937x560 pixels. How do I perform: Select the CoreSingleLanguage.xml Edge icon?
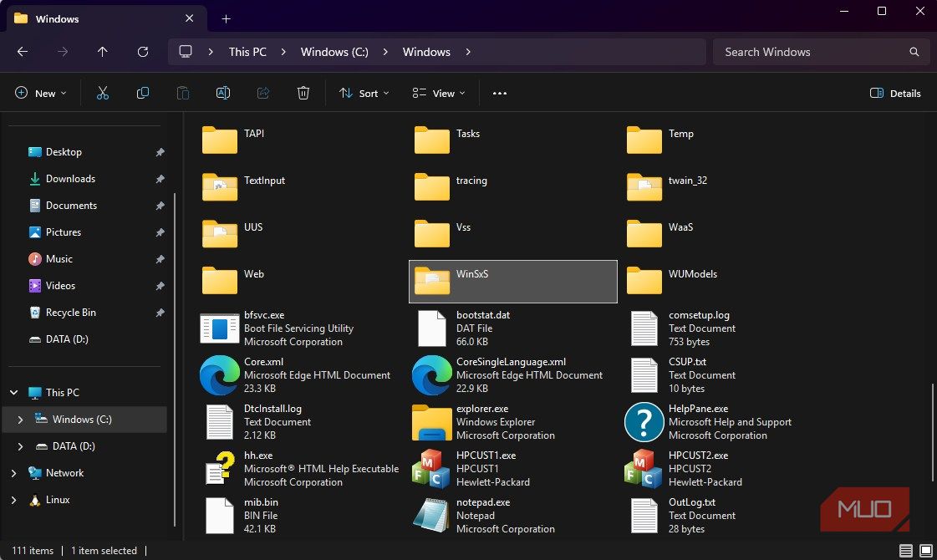coord(431,375)
